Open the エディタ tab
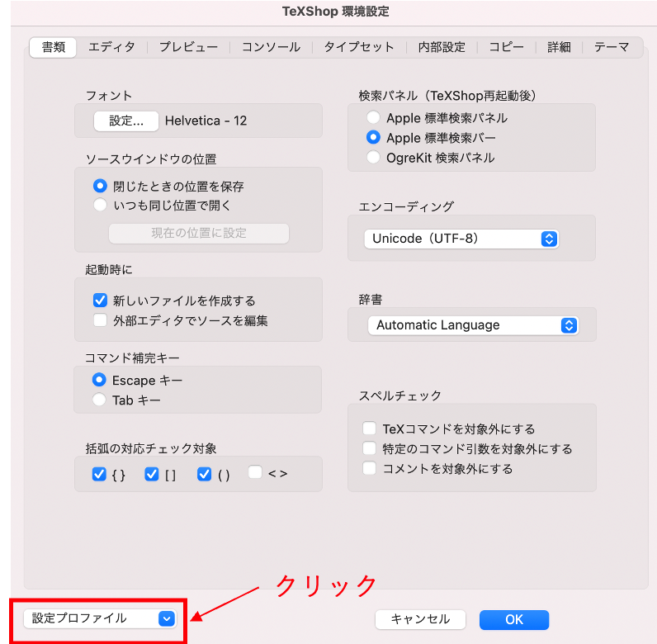This screenshot has width=657, height=644. pyautogui.click(x=111, y=47)
